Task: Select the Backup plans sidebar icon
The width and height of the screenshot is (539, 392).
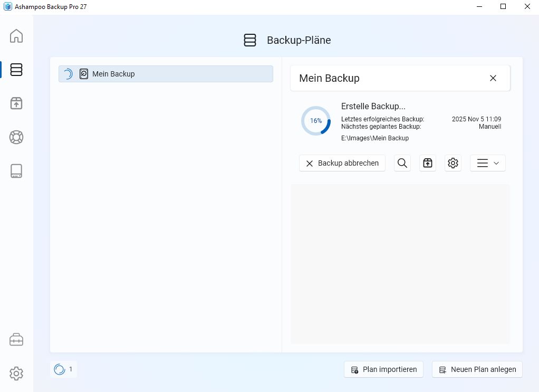Action: point(16,70)
